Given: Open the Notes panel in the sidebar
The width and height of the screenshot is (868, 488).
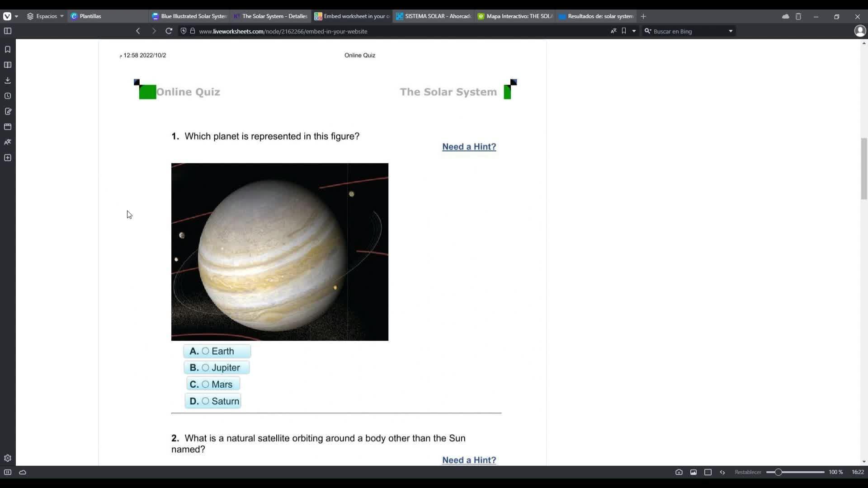Looking at the screenshot, I should point(8,111).
